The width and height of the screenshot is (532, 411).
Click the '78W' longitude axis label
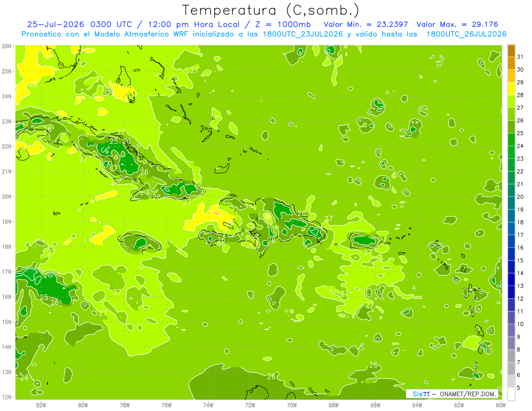click(125, 405)
